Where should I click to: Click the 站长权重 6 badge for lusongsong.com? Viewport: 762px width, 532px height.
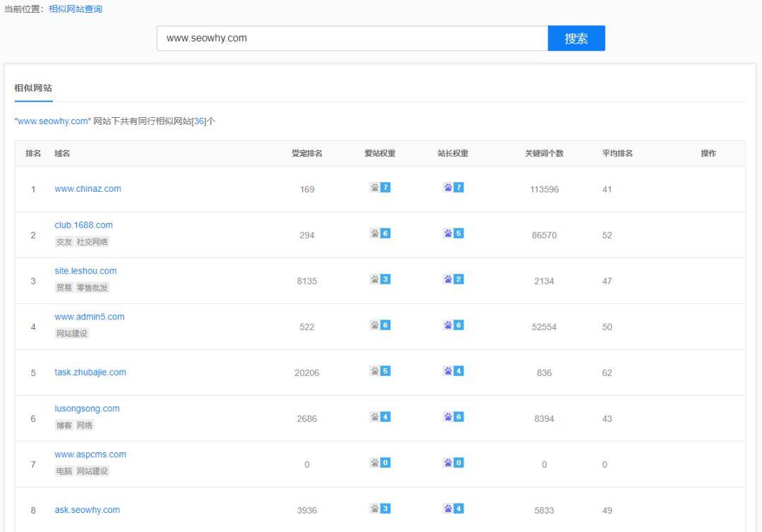pyautogui.click(x=454, y=417)
